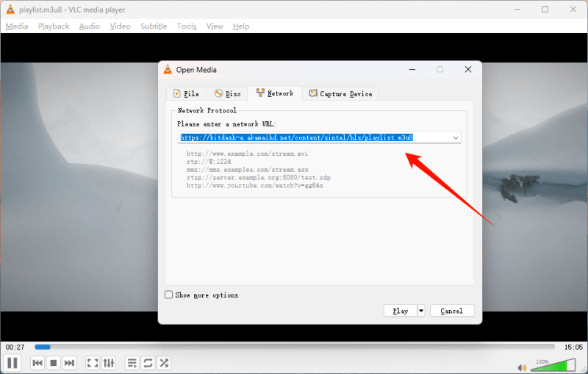Open the Media menu
The image size is (588, 374).
click(17, 26)
